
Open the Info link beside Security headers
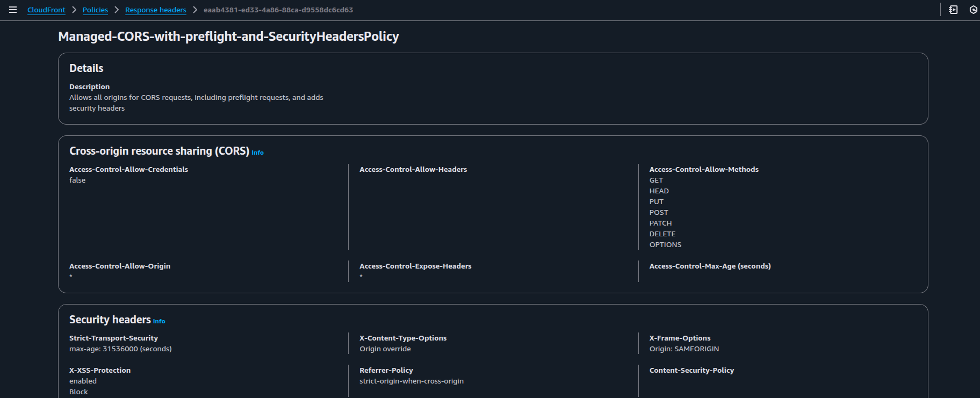point(159,321)
